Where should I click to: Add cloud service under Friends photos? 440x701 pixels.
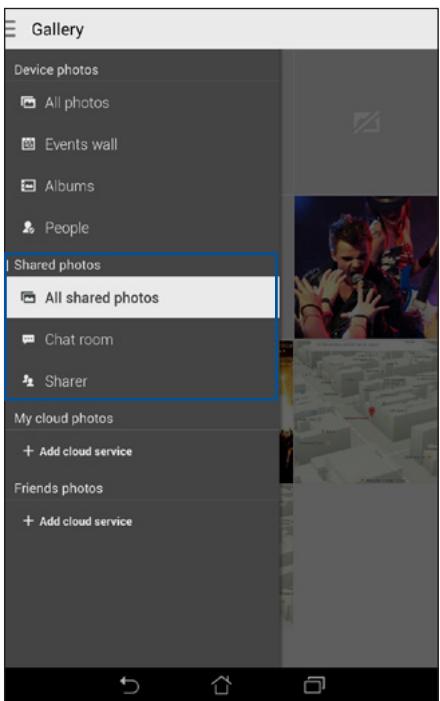(x=78, y=521)
